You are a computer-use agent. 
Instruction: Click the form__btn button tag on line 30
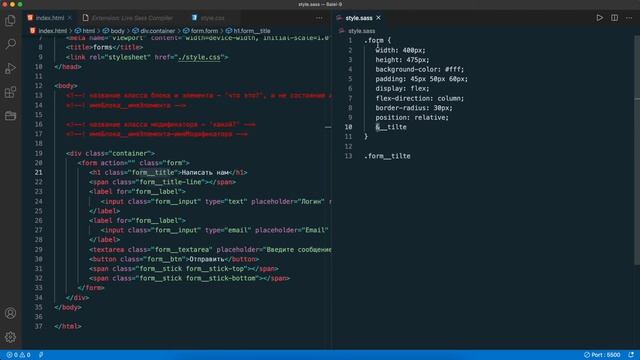click(174, 259)
